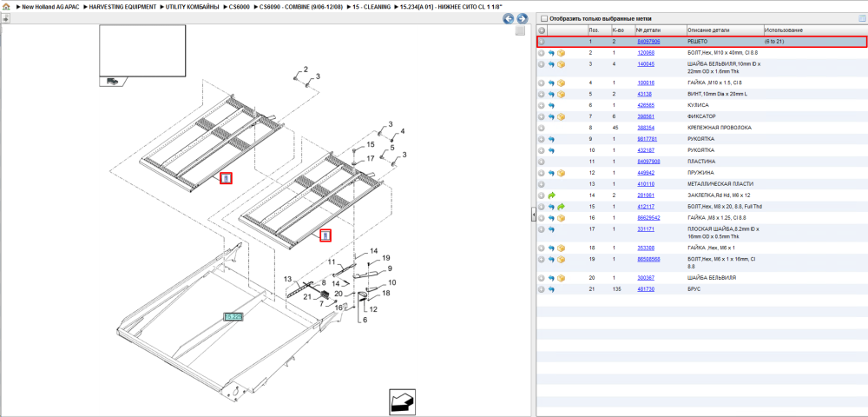Click the large arrow icon below diagram
The height and width of the screenshot is (417, 868).
pyautogui.click(x=403, y=402)
